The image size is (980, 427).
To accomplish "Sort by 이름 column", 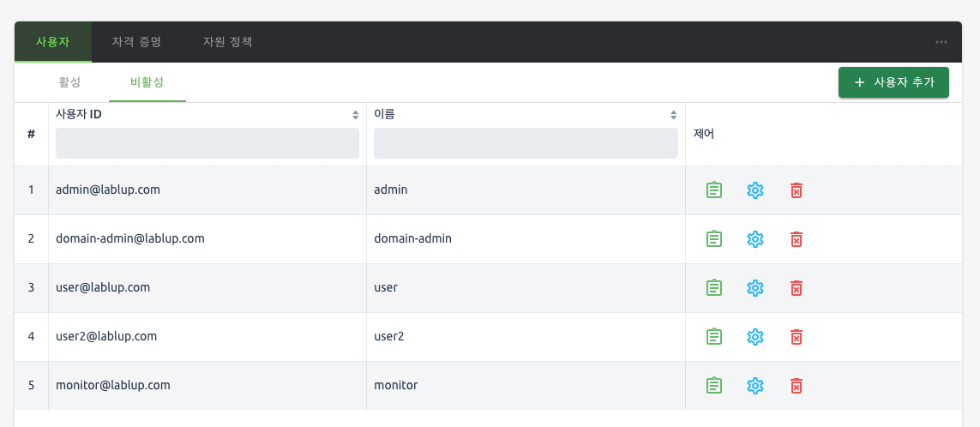I will [x=673, y=115].
